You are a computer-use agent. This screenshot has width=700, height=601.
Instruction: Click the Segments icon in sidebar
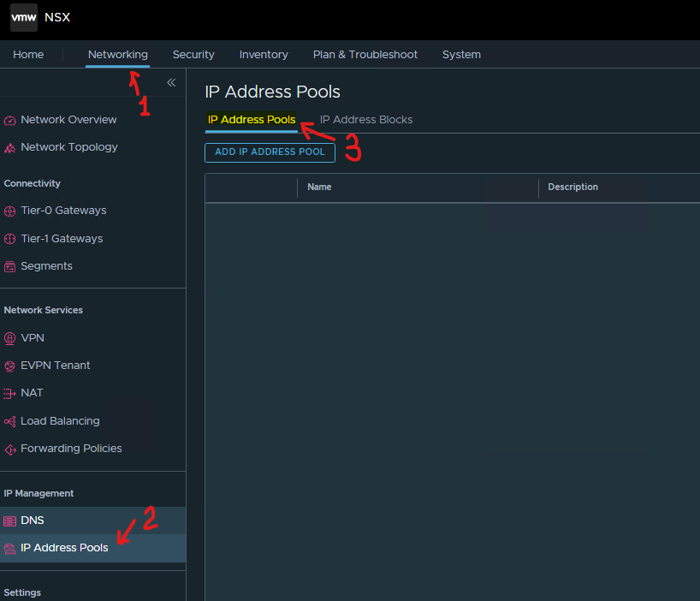coord(10,266)
